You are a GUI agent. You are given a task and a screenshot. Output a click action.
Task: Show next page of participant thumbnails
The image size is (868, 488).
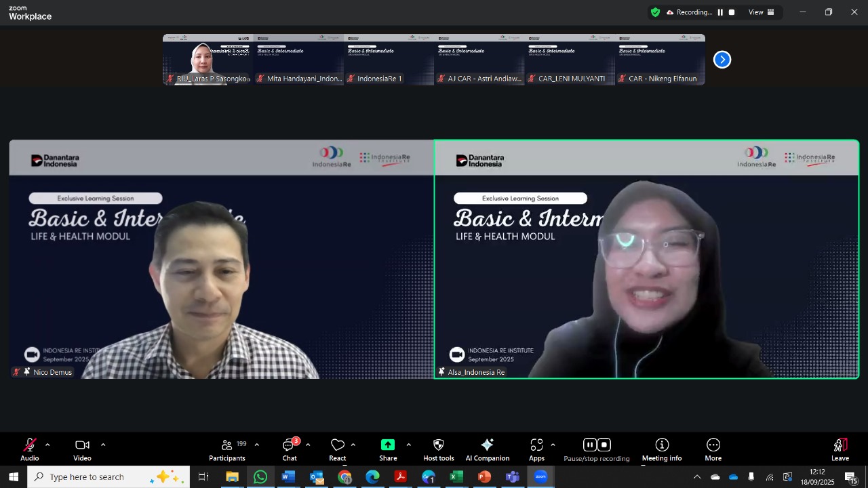722,60
